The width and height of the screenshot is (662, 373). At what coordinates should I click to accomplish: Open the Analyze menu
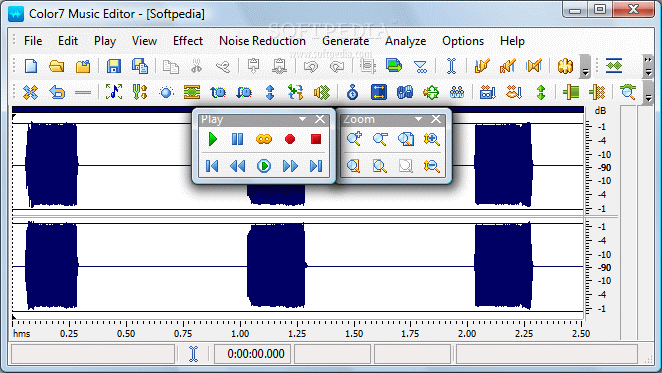point(405,41)
